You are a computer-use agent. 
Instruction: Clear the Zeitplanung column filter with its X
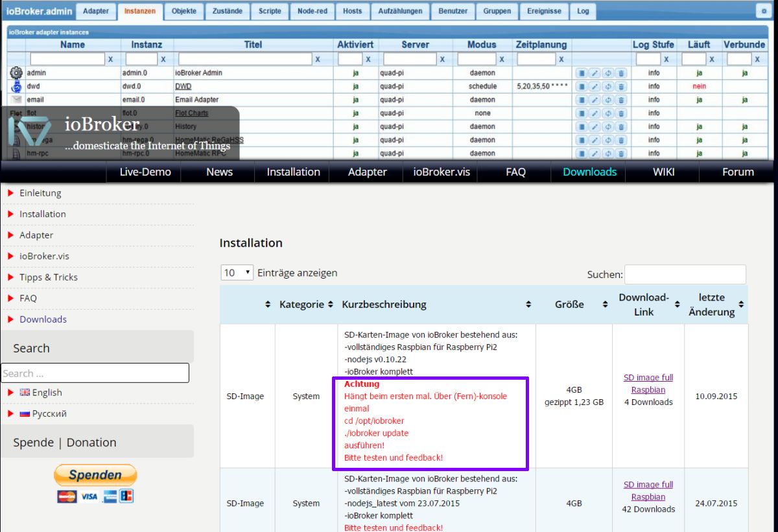tap(561, 59)
